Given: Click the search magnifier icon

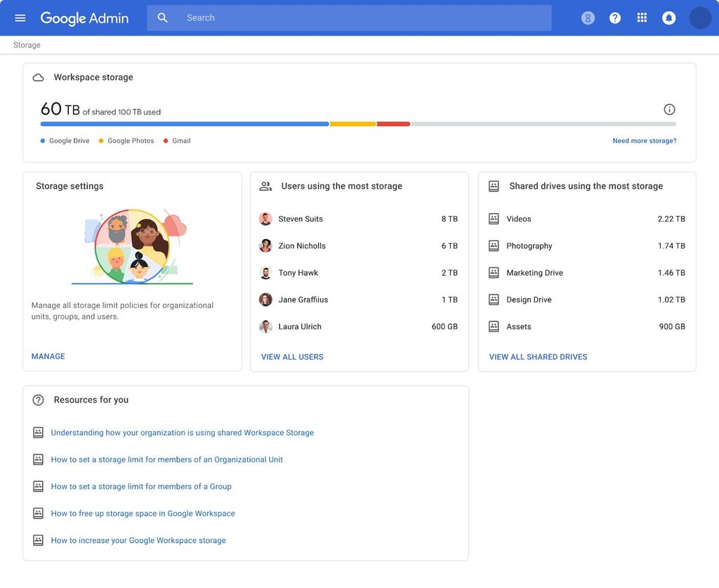Looking at the screenshot, I should tap(162, 17).
